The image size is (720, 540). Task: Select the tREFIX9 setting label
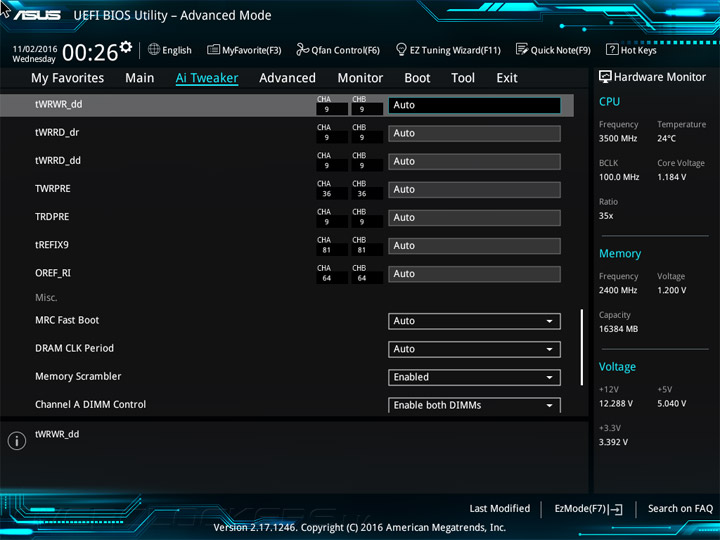click(52, 245)
